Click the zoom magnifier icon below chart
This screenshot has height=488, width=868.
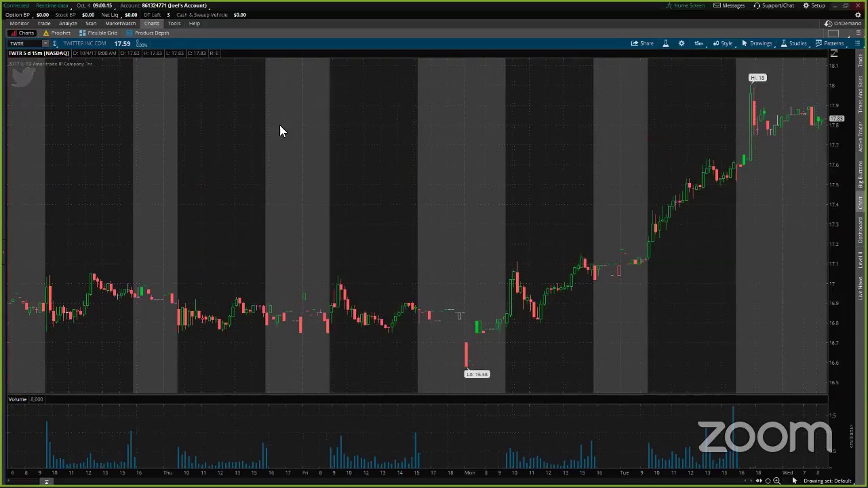(776, 481)
